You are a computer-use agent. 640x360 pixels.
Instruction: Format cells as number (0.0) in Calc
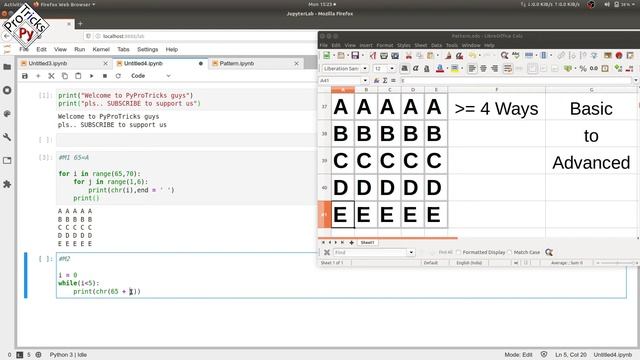pos(594,69)
